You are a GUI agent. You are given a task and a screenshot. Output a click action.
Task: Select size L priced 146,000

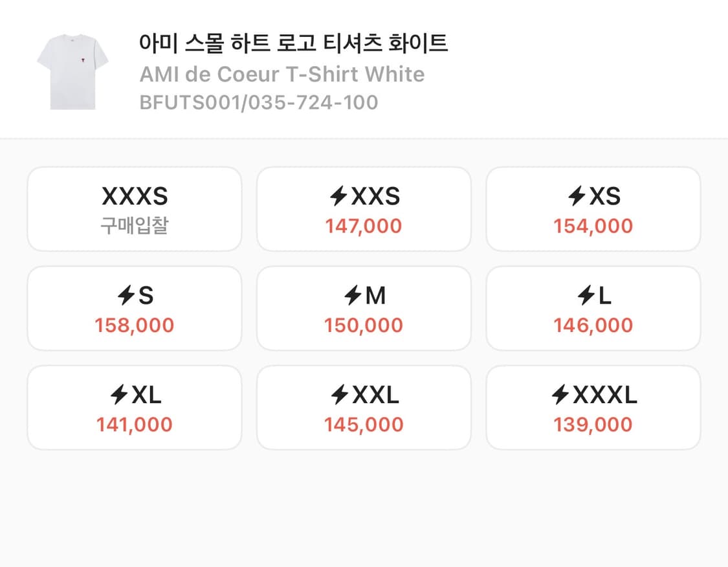click(593, 308)
